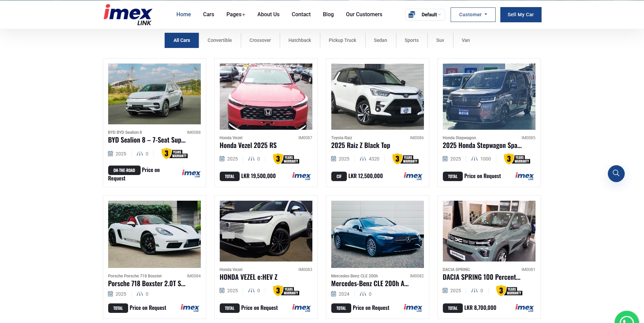The image size is (644, 323).
Task: Click the mileage gauge icon showing 4320 on Toyota Raiz
Action: pyautogui.click(x=363, y=159)
